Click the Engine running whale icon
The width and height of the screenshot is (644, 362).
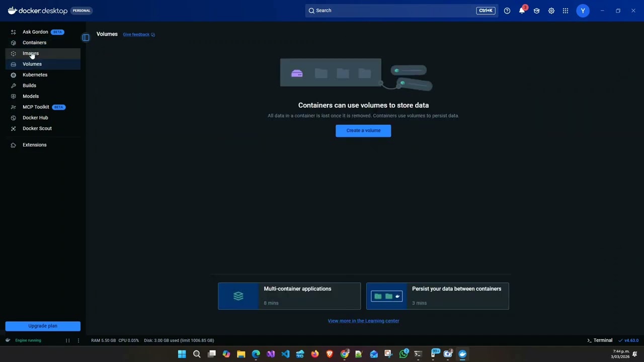tap(8, 340)
